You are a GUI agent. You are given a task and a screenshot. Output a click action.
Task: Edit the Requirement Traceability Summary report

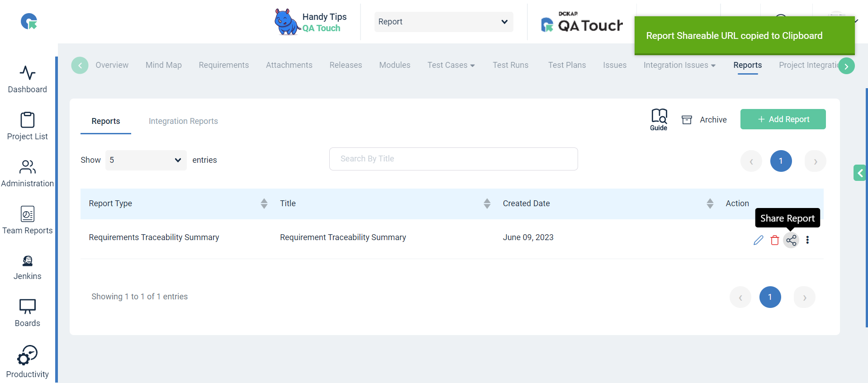[x=759, y=240]
